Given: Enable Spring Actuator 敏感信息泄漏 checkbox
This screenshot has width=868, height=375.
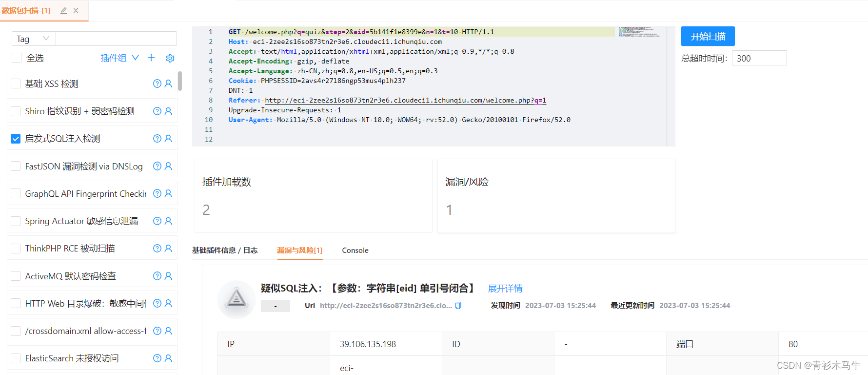Looking at the screenshot, I should click(16, 221).
